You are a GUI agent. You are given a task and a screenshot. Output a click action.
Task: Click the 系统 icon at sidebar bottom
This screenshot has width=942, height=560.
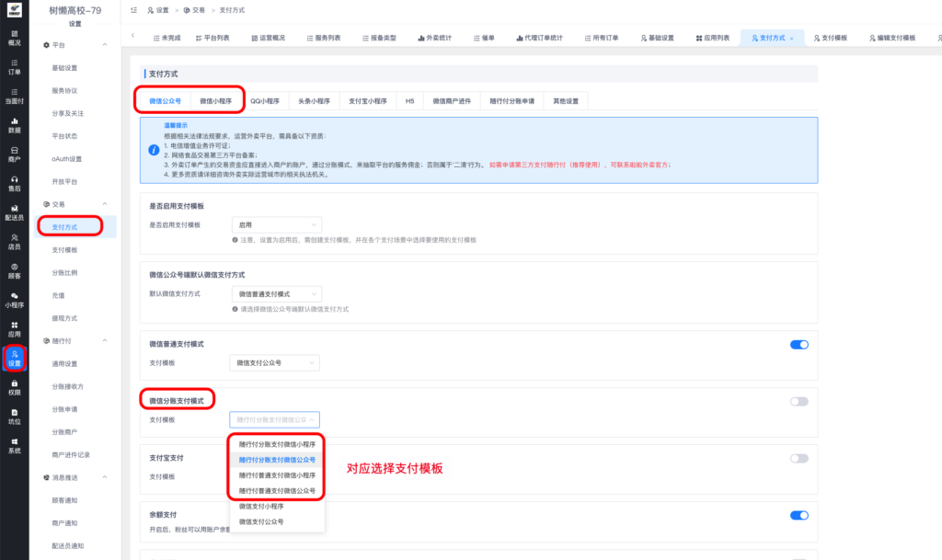coord(15,441)
